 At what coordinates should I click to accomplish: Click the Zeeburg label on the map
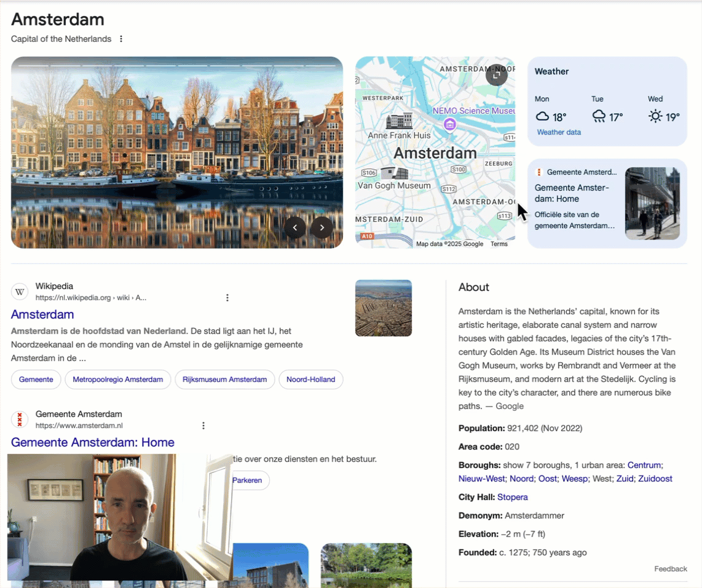point(499,164)
